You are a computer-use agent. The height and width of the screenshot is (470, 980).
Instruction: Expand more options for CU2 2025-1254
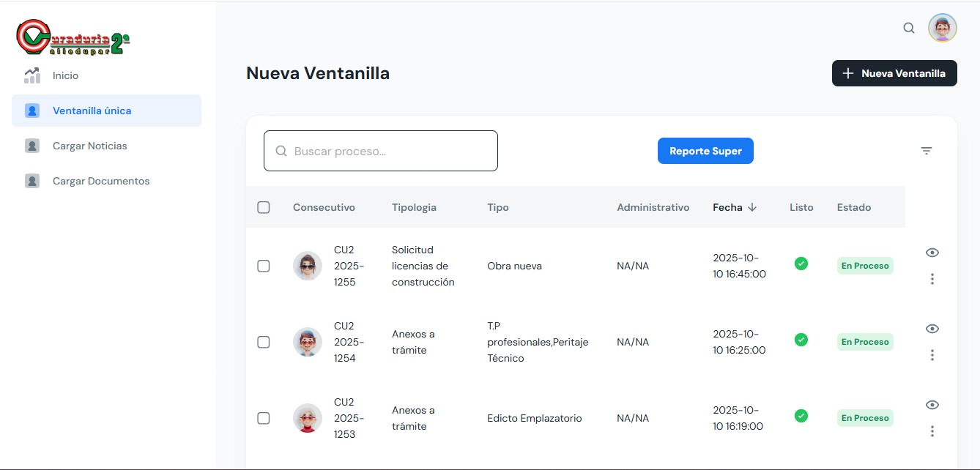[932, 355]
